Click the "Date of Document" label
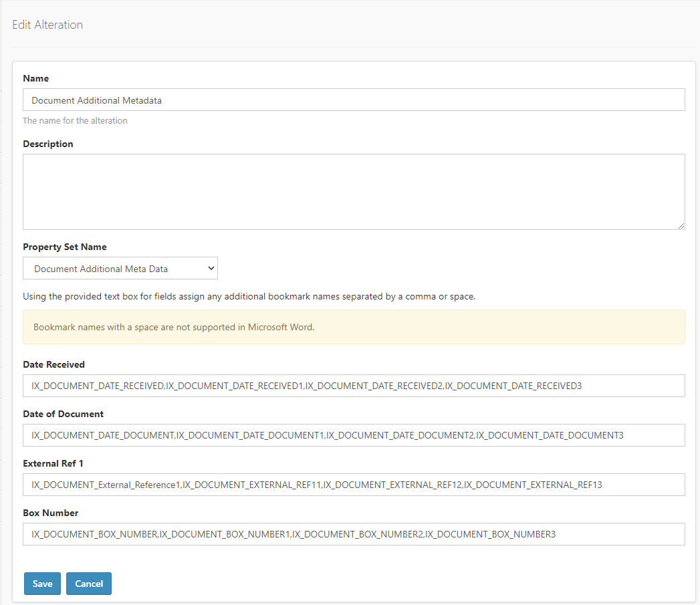 pos(64,414)
